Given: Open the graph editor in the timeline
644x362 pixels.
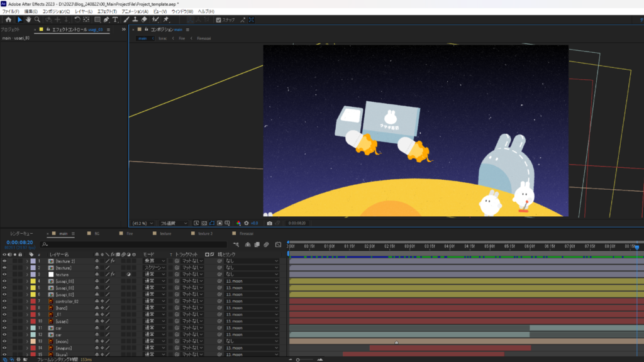Looking at the screenshot, I should [x=278, y=244].
